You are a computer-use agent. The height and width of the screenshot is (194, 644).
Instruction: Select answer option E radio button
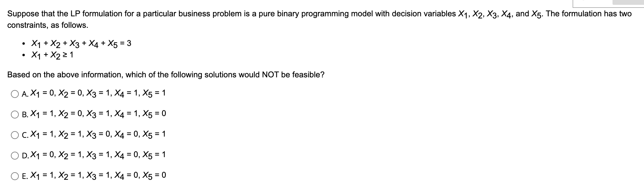(14, 175)
